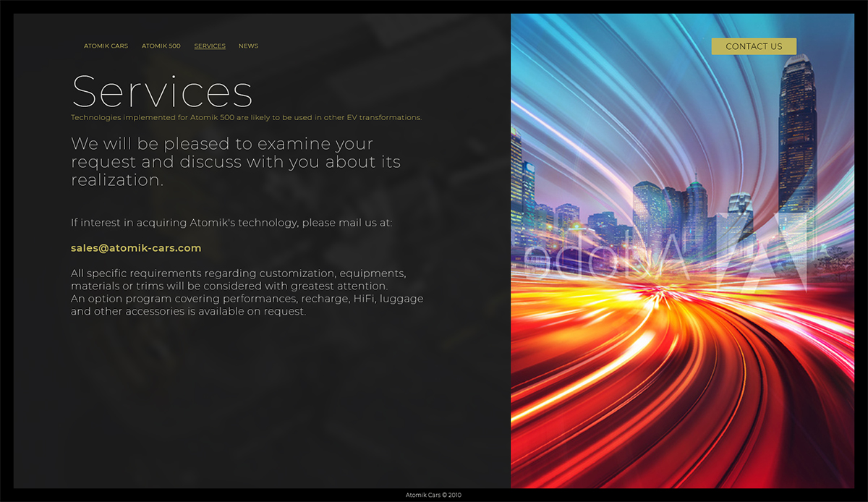Click the 'If interest in acquiring' line
Image resolution: width=868 pixels, height=502 pixels.
[231, 223]
